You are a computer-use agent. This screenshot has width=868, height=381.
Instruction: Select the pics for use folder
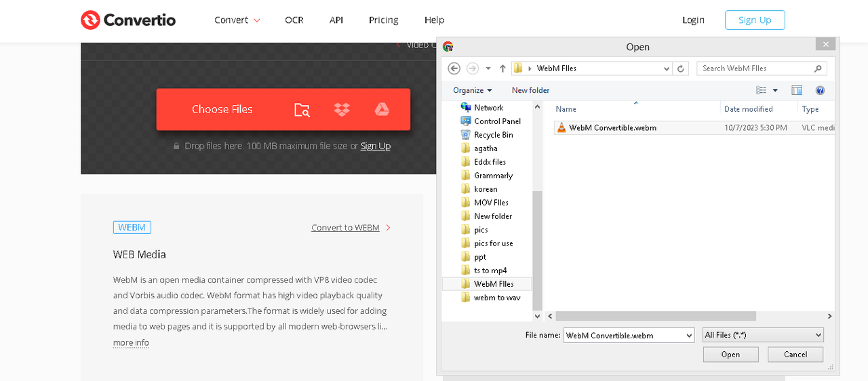(494, 243)
